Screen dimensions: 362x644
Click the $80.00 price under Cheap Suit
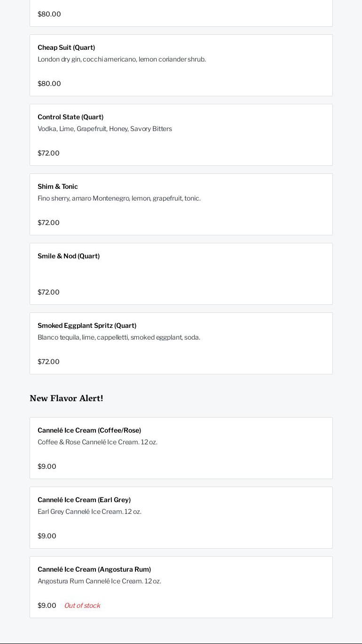(49, 84)
